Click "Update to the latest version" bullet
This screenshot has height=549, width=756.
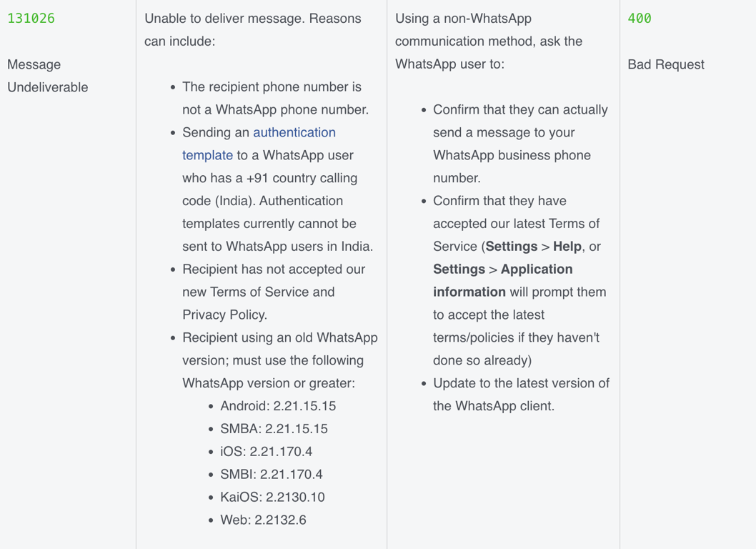click(521, 384)
